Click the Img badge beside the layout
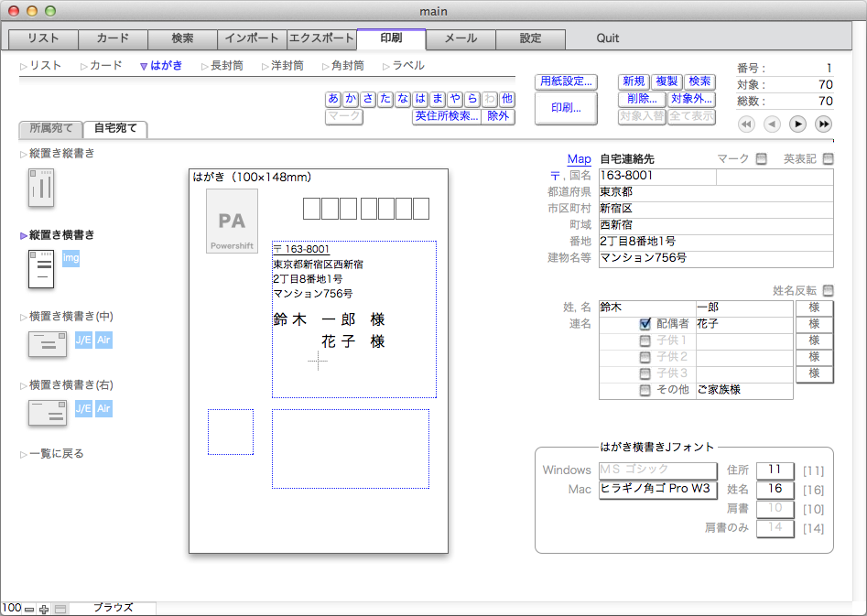The image size is (867, 616). pyautogui.click(x=71, y=259)
